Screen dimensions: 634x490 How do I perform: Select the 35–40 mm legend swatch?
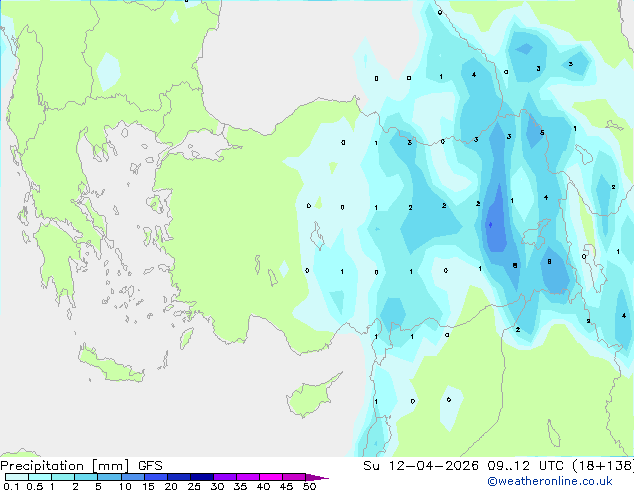(x=247, y=477)
